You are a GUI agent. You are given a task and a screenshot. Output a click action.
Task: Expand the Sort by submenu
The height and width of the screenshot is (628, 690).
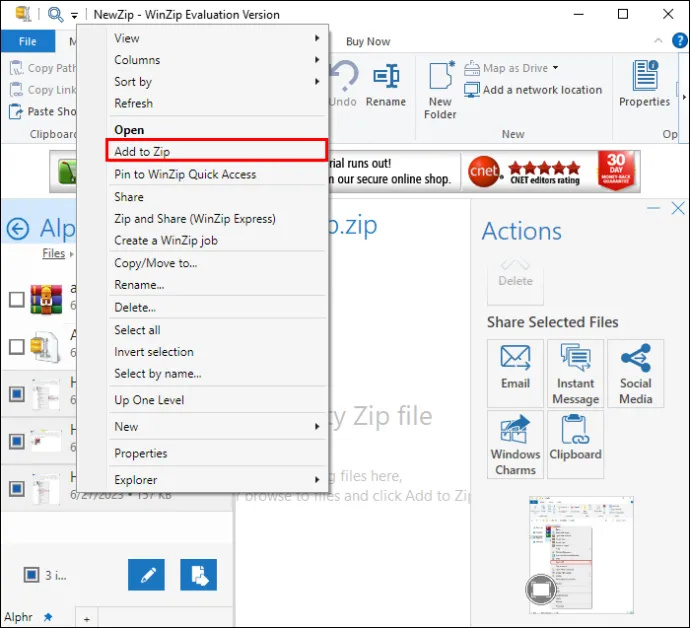pos(317,81)
